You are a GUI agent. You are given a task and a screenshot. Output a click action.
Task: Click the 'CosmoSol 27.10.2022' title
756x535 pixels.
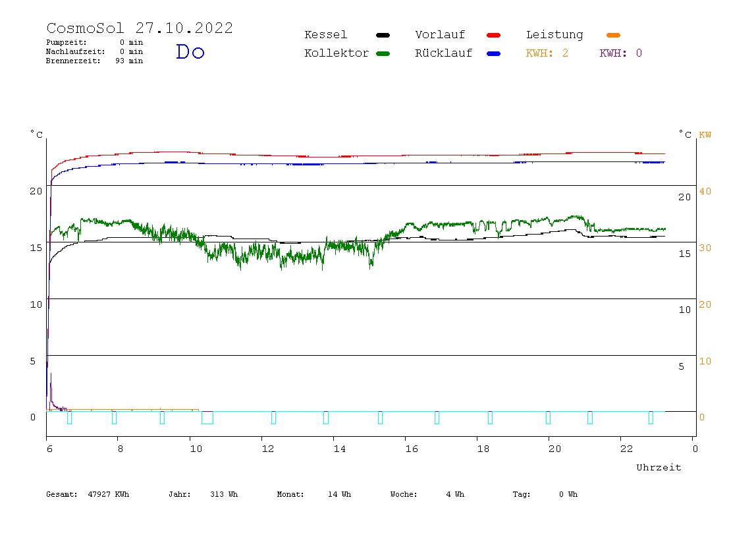click(x=140, y=28)
